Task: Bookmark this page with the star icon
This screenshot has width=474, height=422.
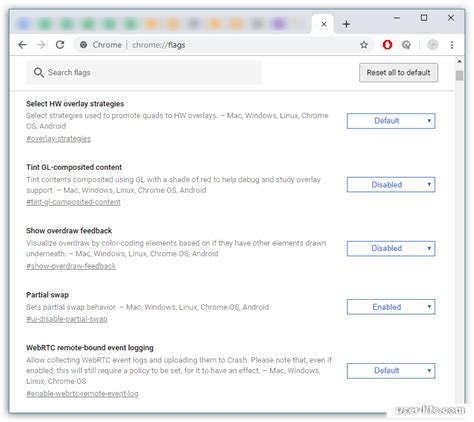Action: 364,45
